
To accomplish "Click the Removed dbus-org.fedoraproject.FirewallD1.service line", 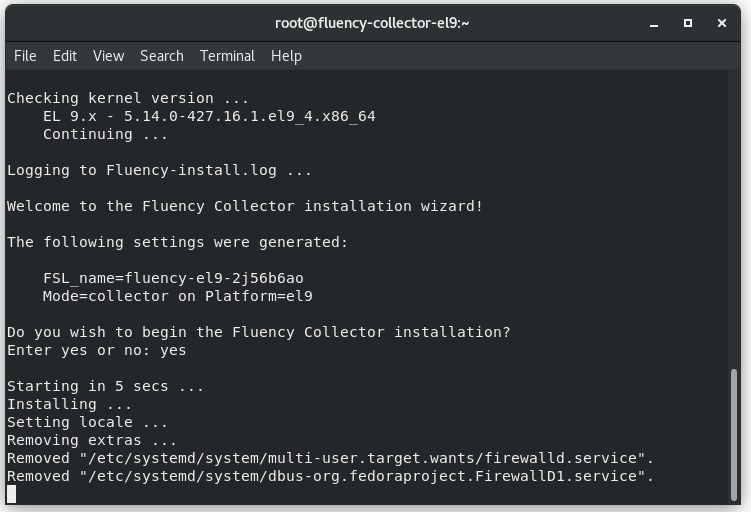I will tap(330, 477).
